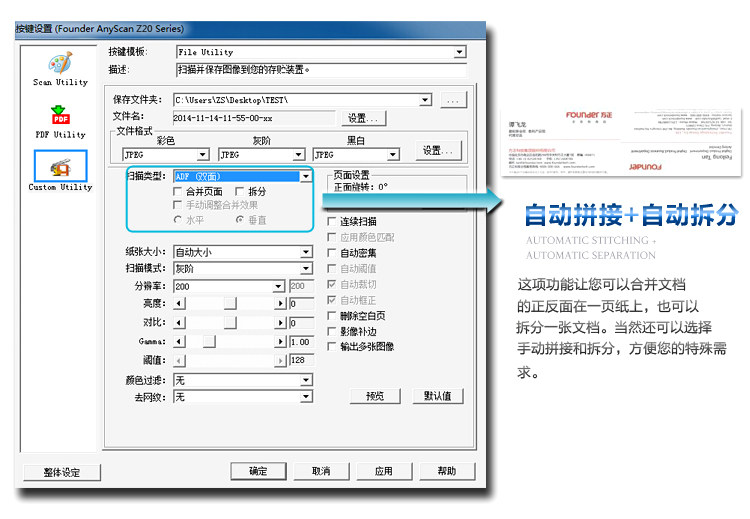Enable the 拆分 checkbox

pyautogui.click(x=240, y=192)
